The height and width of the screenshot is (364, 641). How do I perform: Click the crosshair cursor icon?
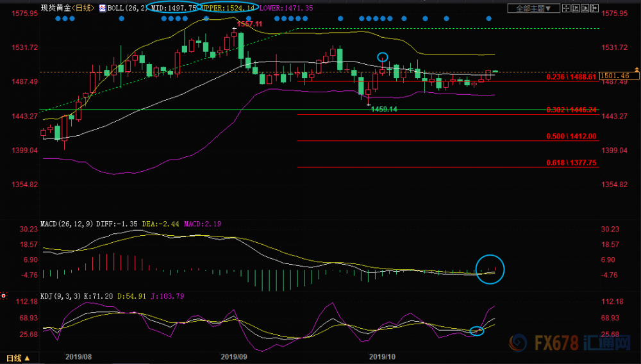pos(566,8)
